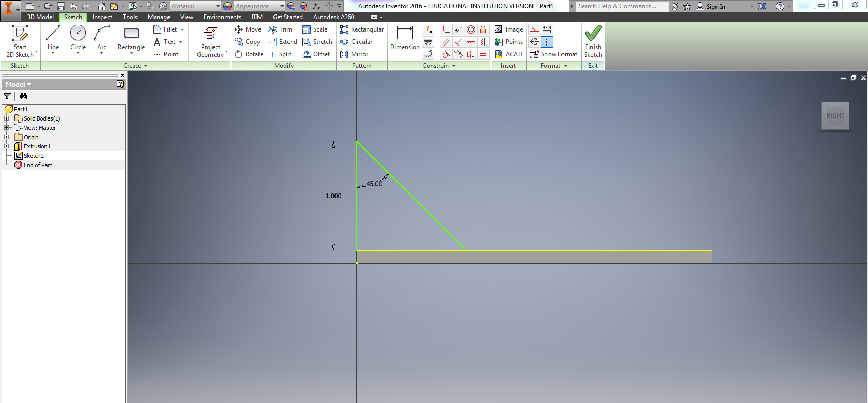Screen dimensions: 868x403
Task: Choose the Arc tool
Action: pos(102,39)
